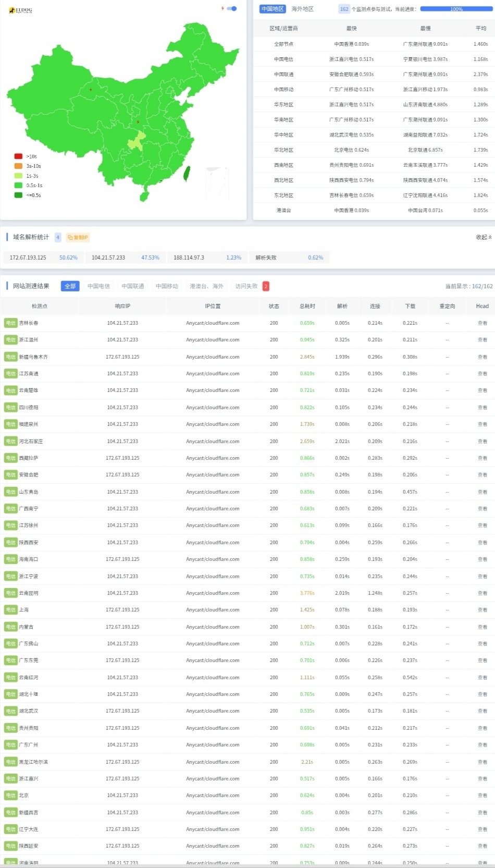View Head for the 新疆乌鲁木齐 row

point(482,357)
